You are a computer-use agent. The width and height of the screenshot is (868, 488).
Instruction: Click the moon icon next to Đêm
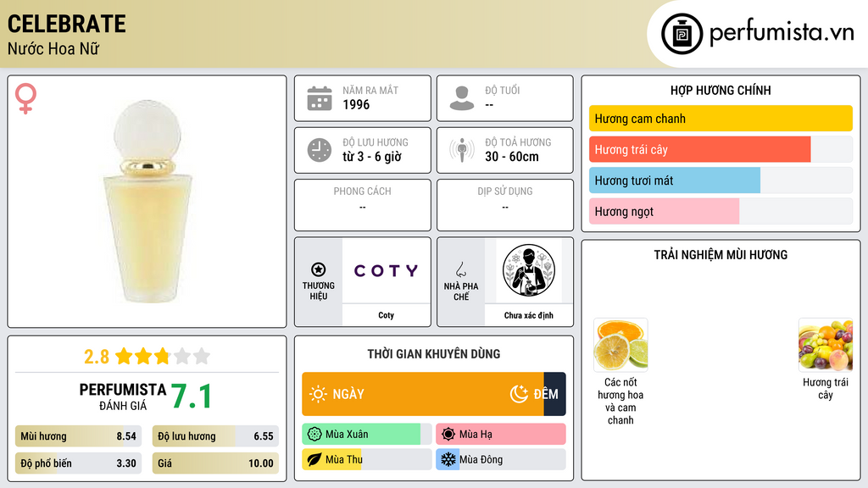point(519,394)
